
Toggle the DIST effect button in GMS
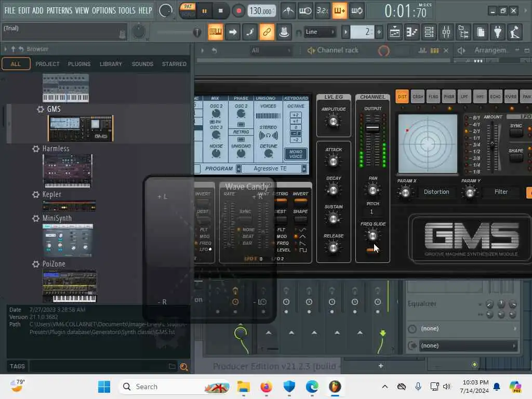[402, 97]
